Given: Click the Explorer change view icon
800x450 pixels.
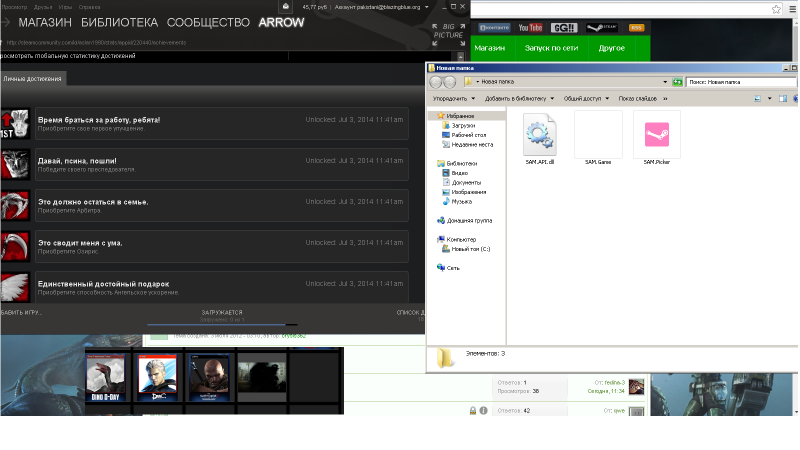Looking at the screenshot, I should (758, 98).
